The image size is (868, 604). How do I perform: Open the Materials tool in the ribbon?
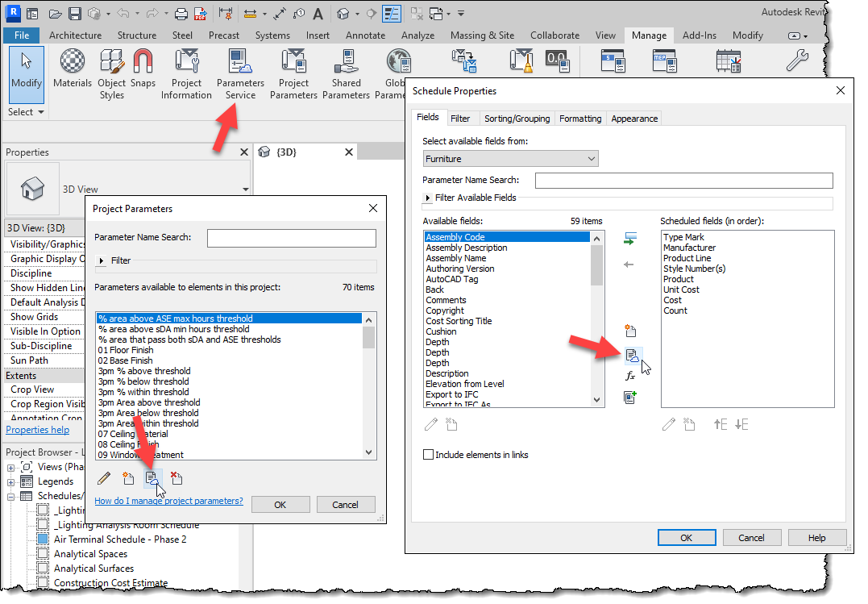point(73,69)
